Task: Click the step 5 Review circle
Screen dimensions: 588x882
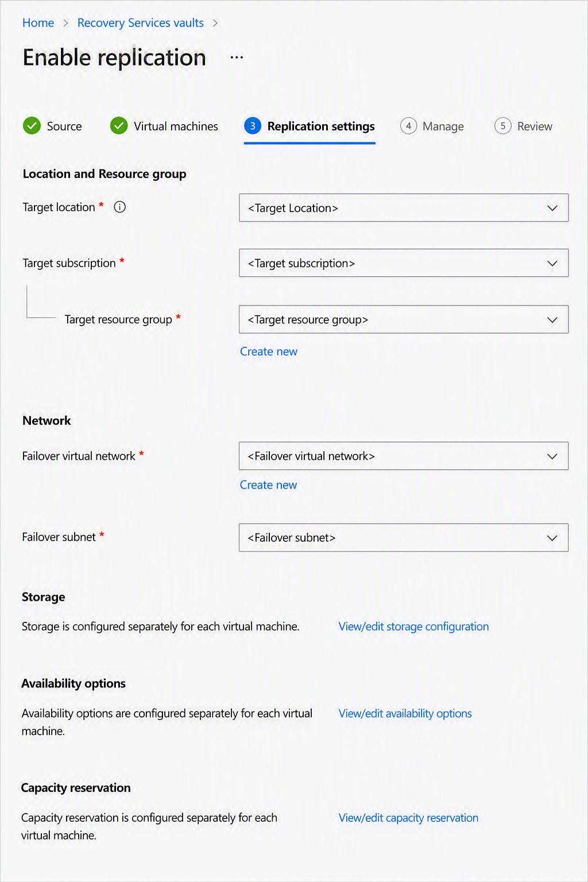Action: click(503, 126)
